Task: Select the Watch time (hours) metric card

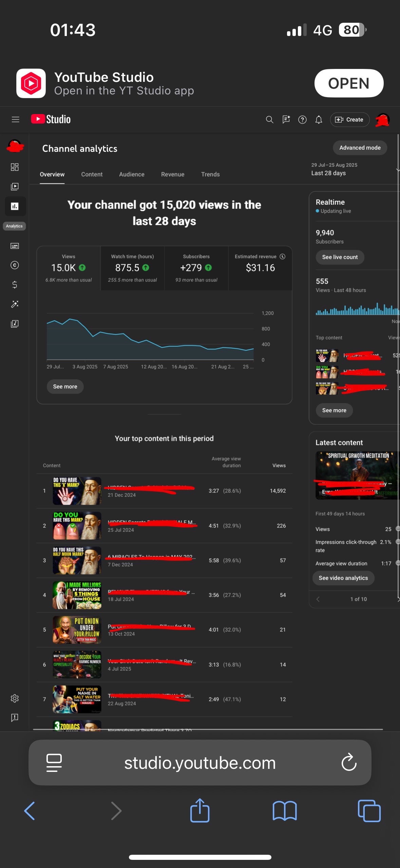Action: point(133,268)
